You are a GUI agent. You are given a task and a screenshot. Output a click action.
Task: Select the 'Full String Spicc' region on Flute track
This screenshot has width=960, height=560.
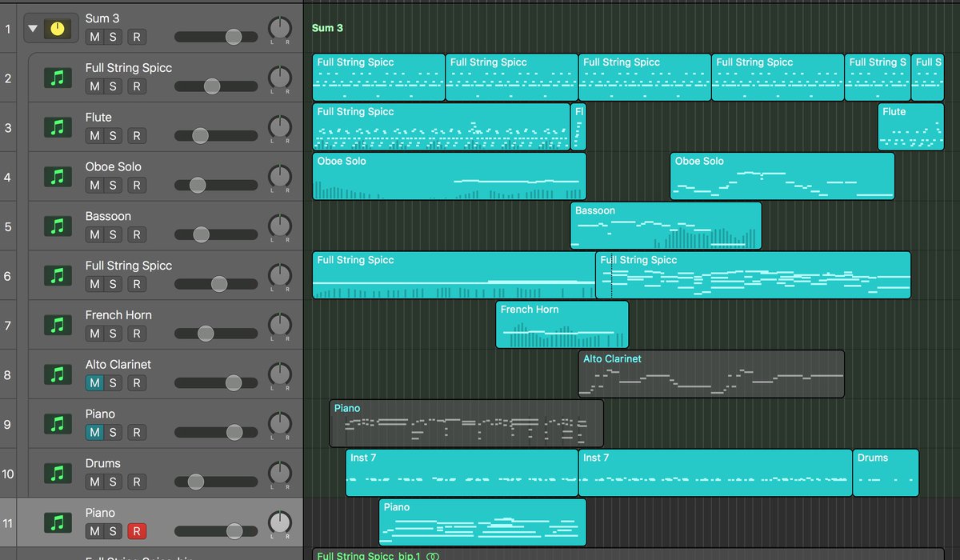pos(441,127)
